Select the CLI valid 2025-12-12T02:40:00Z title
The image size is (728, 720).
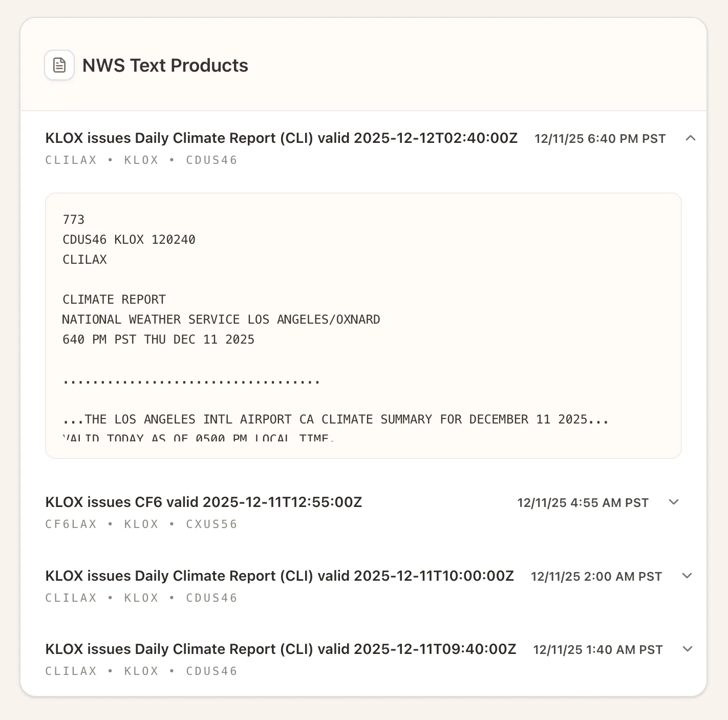click(281, 138)
